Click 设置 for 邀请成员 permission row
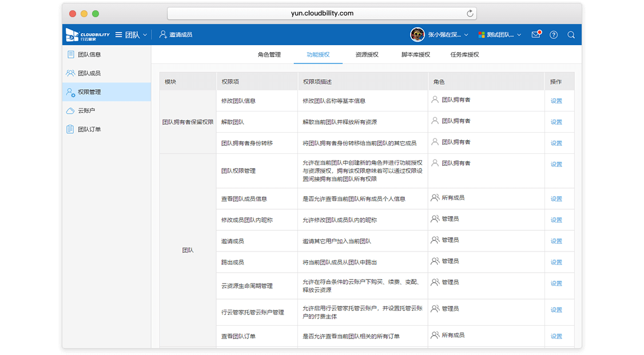 pyautogui.click(x=556, y=241)
